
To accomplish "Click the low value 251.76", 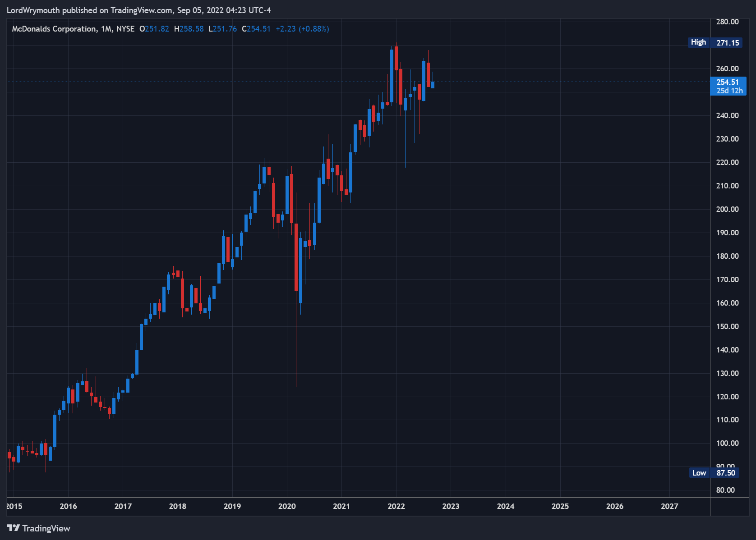I will coord(225,29).
